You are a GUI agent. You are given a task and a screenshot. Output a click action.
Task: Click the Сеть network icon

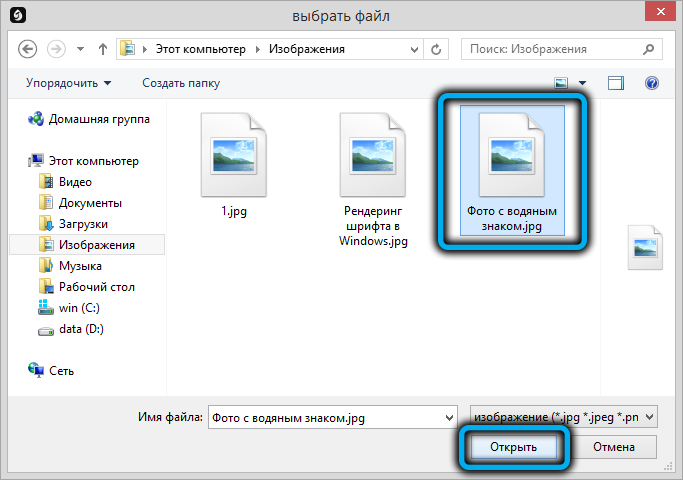point(36,370)
